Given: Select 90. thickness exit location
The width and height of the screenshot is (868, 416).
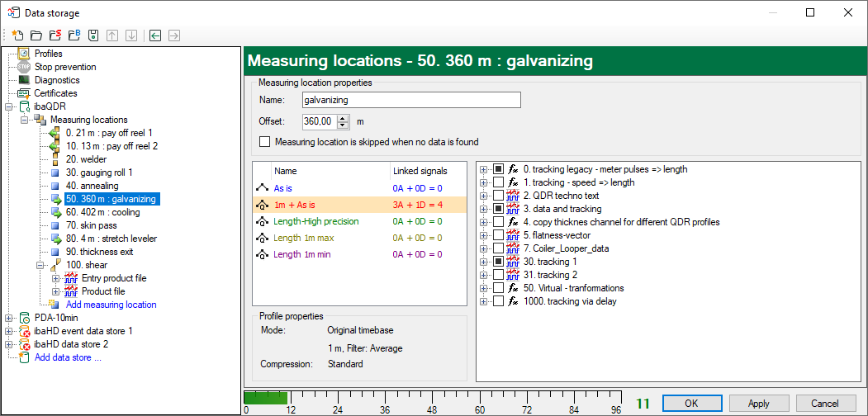Looking at the screenshot, I should (100, 252).
